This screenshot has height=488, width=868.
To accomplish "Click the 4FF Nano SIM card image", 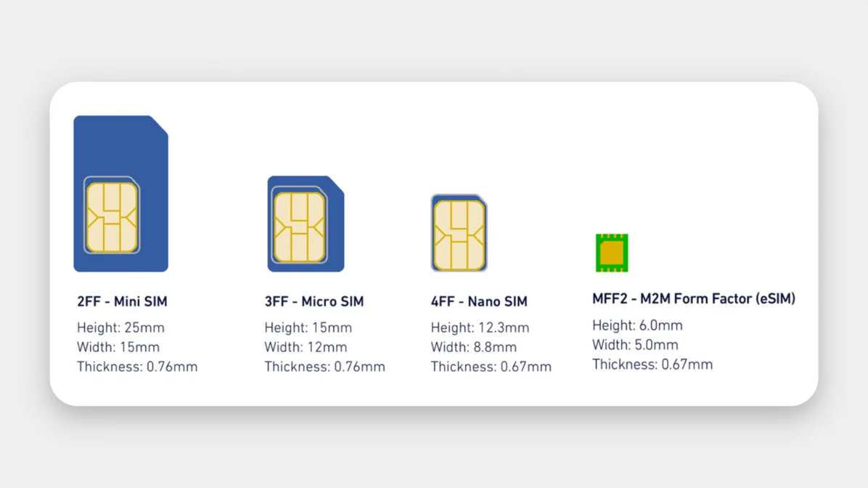I will [x=459, y=233].
